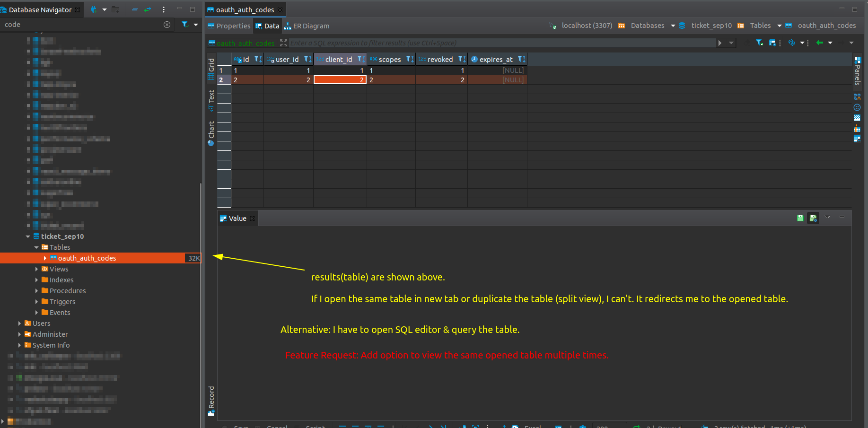Viewport: 868px width, 428px height.
Task: Switch to the Properties tab
Action: (x=229, y=26)
